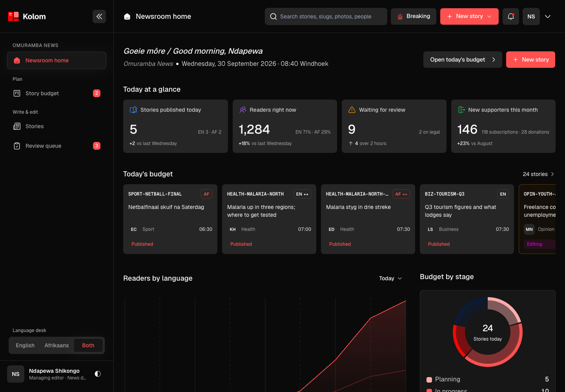Expand the New story dropdown in header
This screenshot has width=565, height=392.
(489, 16)
